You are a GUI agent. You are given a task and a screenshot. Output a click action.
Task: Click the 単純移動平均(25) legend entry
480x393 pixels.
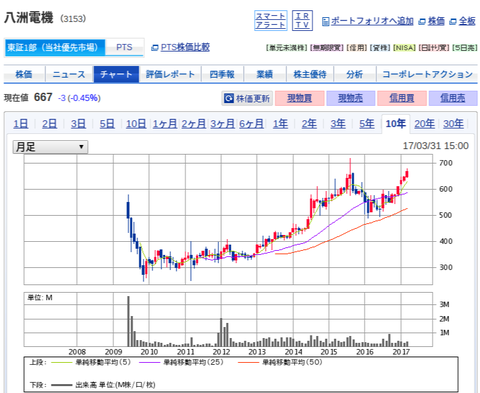click(181, 362)
